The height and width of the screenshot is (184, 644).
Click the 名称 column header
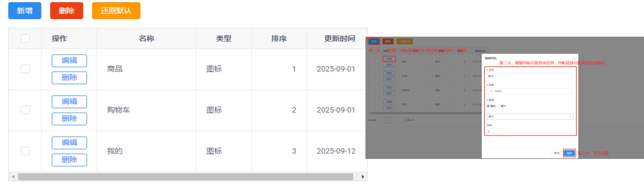pos(146,39)
